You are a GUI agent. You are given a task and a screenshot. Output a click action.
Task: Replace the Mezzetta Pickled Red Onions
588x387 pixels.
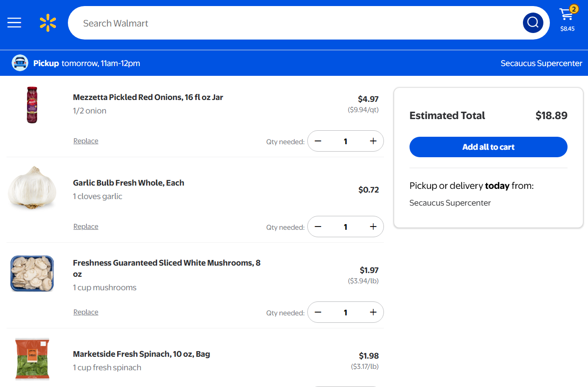tap(86, 141)
